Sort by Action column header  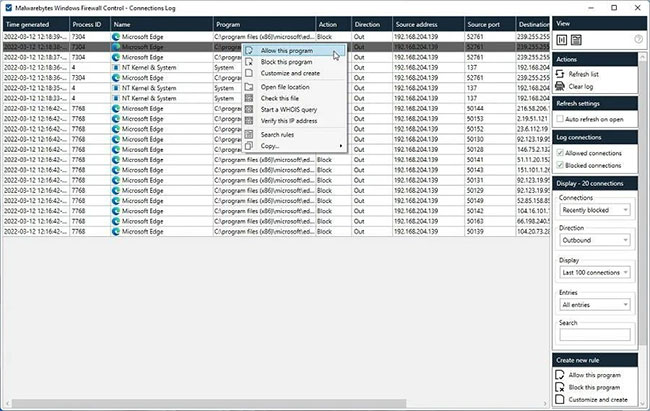(x=333, y=24)
